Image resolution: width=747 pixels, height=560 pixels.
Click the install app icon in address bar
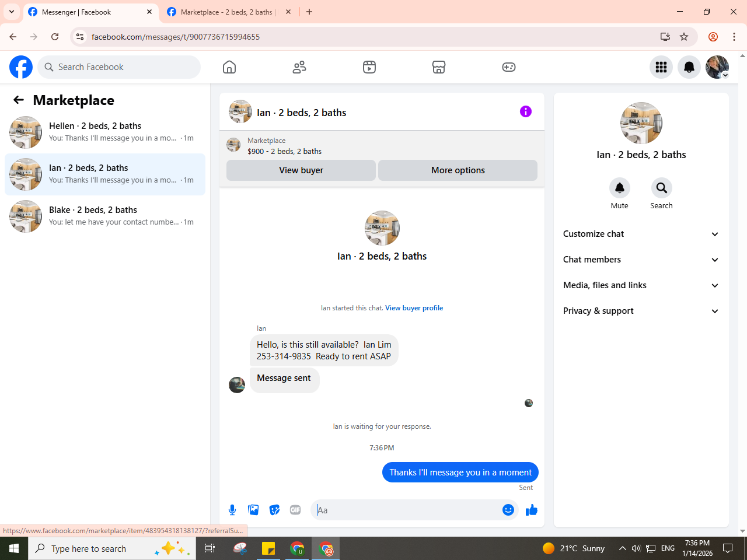665,37
